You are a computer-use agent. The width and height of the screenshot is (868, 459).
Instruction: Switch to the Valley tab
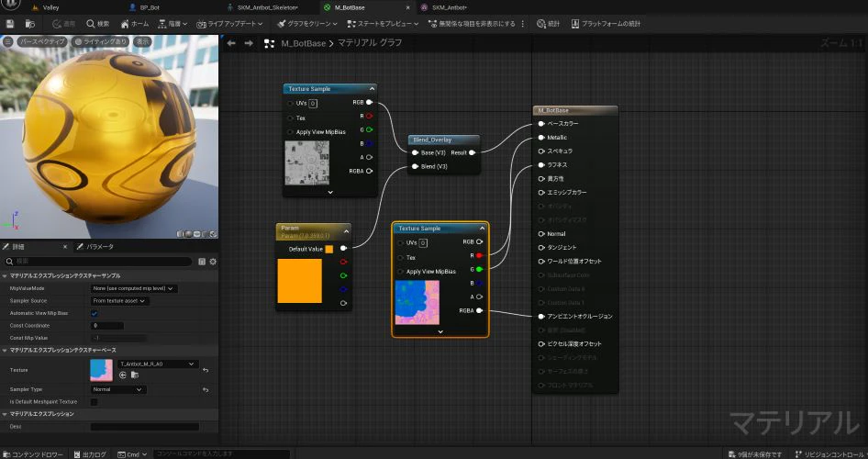(x=45, y=7)
